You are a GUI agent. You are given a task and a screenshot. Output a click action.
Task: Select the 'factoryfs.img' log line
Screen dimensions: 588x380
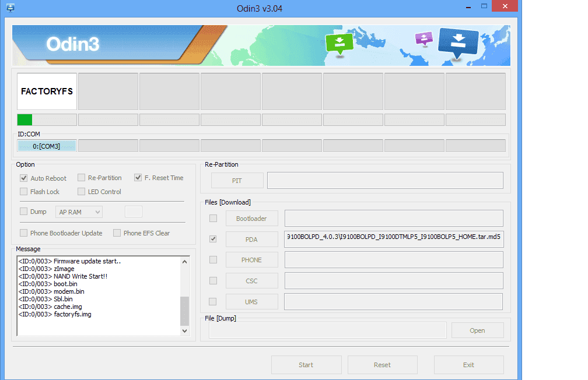55,314
